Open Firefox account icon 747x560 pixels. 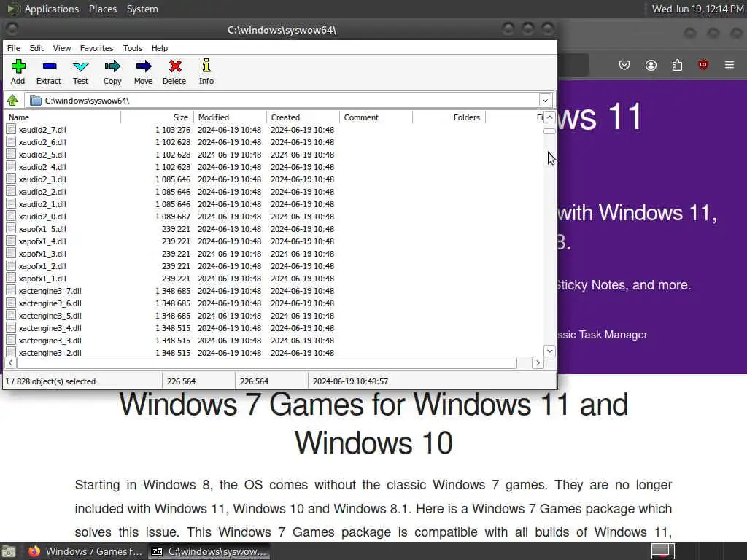tap(651, 65)
